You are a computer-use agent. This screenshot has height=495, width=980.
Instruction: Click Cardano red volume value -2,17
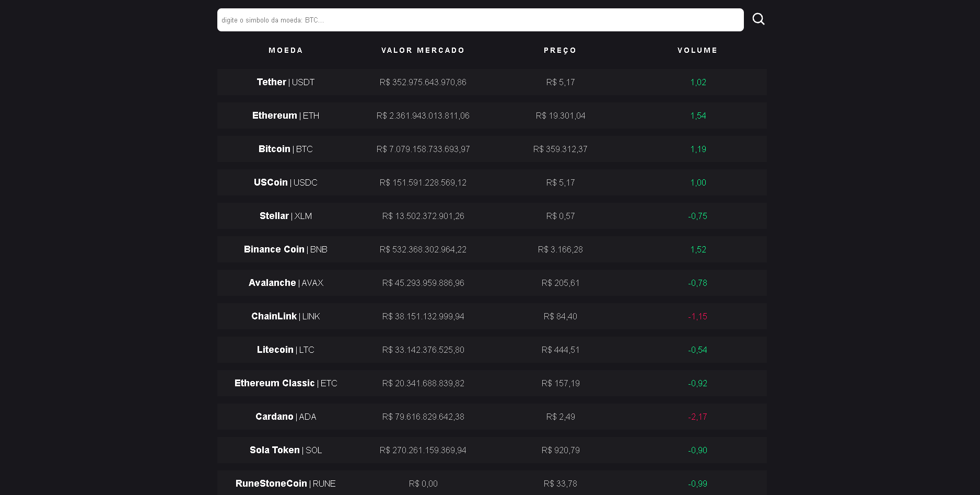pos(698,417)
